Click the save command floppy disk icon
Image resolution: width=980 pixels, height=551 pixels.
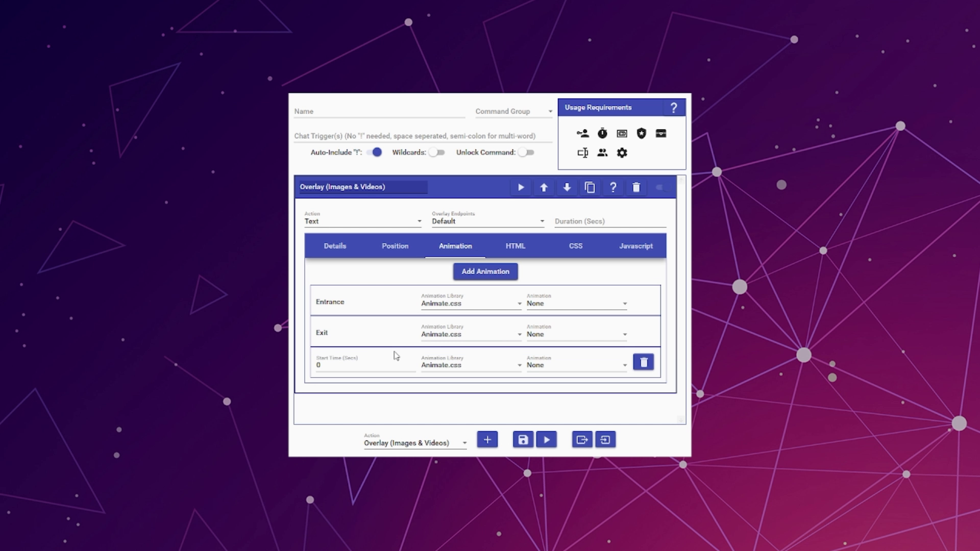click(x=523, y=440)
